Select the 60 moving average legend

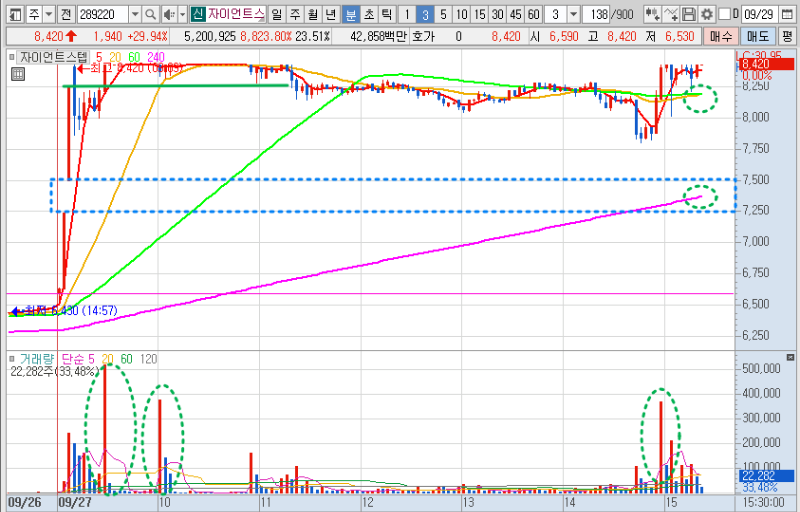click(134, 57)
